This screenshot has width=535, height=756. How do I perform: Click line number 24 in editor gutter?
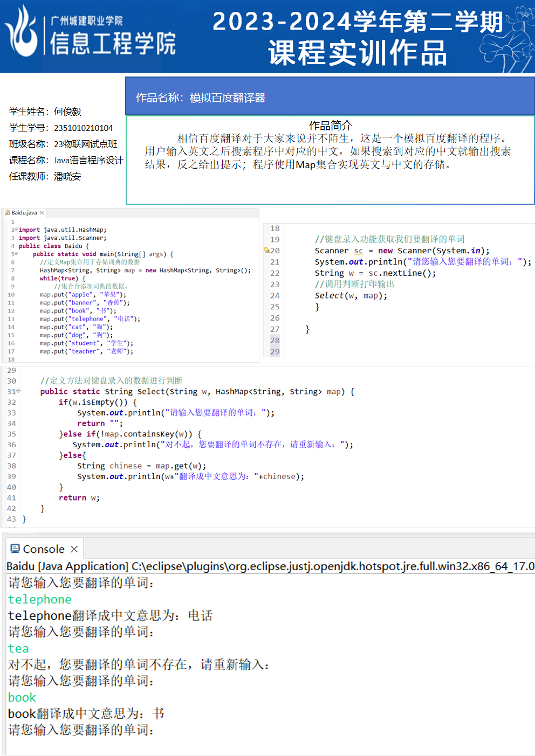(x=275, y=295)
